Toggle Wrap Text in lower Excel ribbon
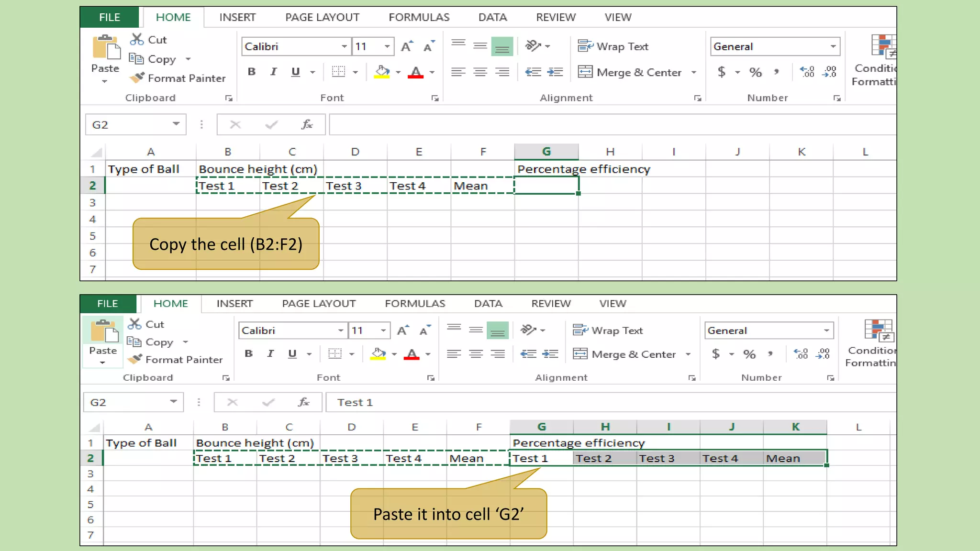 608,330
